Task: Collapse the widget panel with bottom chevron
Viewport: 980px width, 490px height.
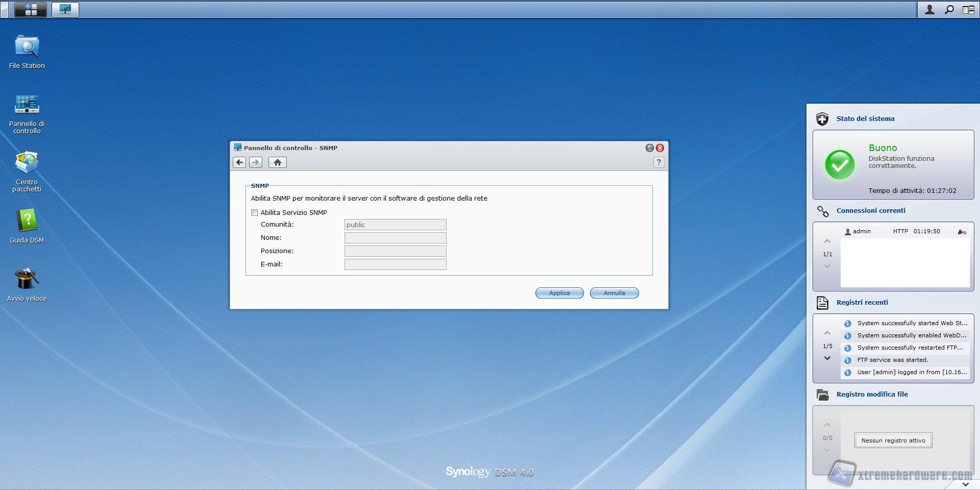Action: tap(965, 484)
